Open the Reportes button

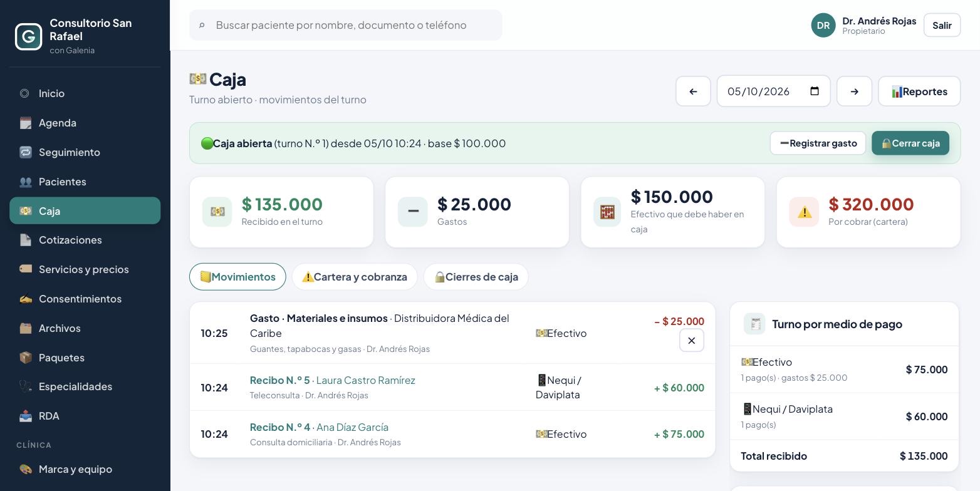click(919, 91)
